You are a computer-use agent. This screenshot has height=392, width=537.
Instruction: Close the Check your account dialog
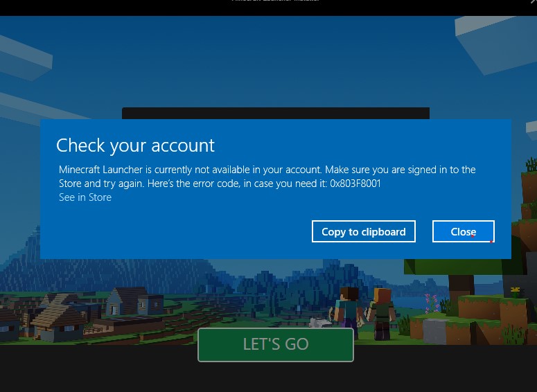tap(463, 231)
